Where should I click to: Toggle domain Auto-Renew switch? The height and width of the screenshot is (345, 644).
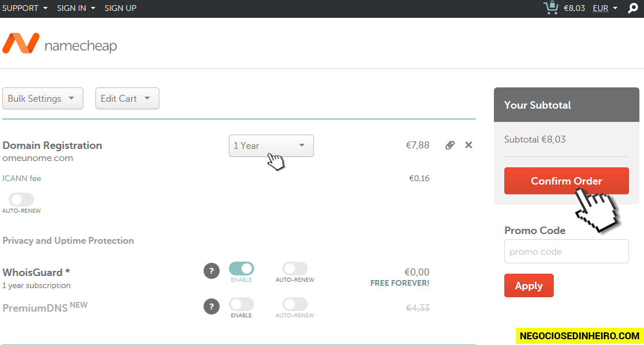point(21,200)
